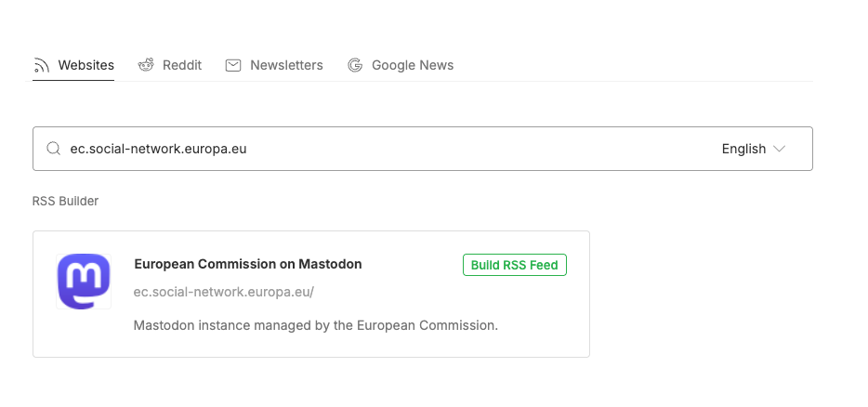Select the Newsletters tab

click(x=286, y=65)
